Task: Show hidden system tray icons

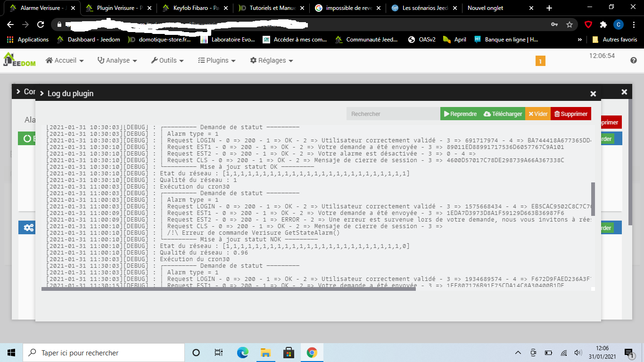Action: click(518, 353)
